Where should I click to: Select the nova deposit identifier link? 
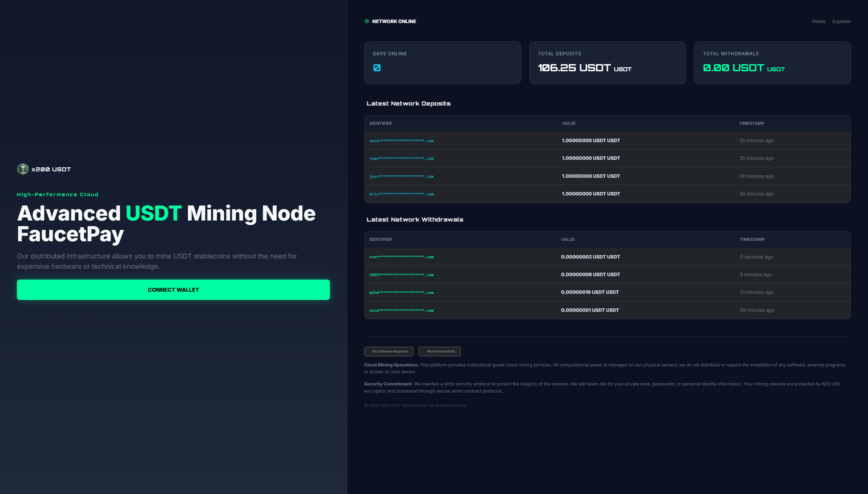pos(401,141)
